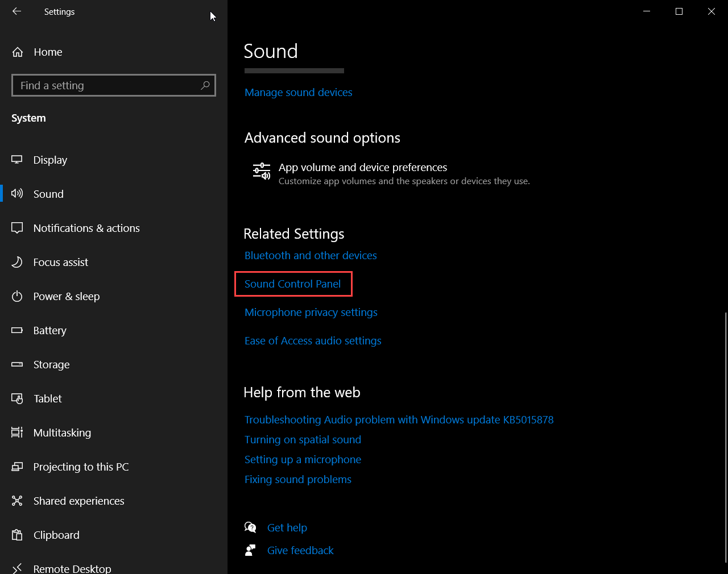The width and height of the screenshot is (728, 574).
Task: Click the Focus assist moon icon
Action: point(17,262)
